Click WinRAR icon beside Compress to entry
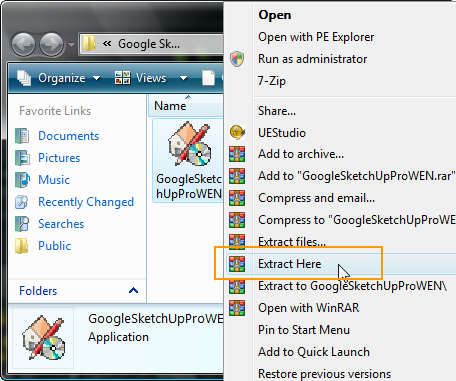The image size is (456, 381). pos(237,220)
